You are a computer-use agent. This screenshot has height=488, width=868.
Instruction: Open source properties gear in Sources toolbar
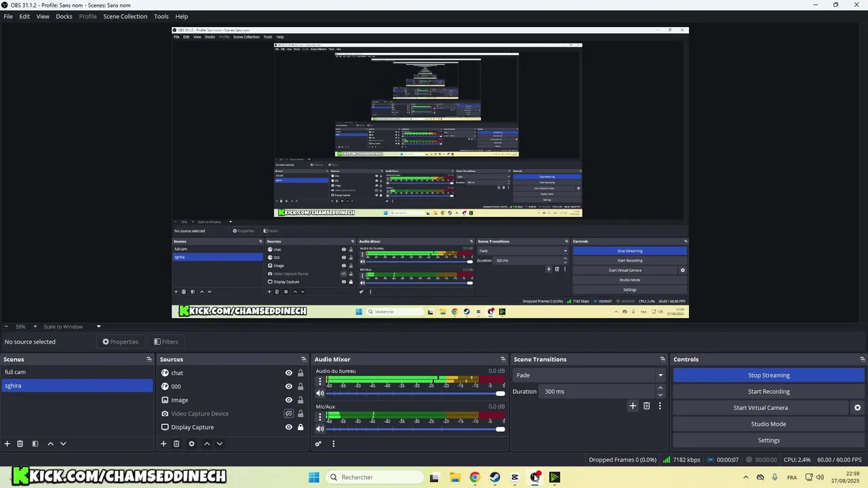(x=191, y=444)
